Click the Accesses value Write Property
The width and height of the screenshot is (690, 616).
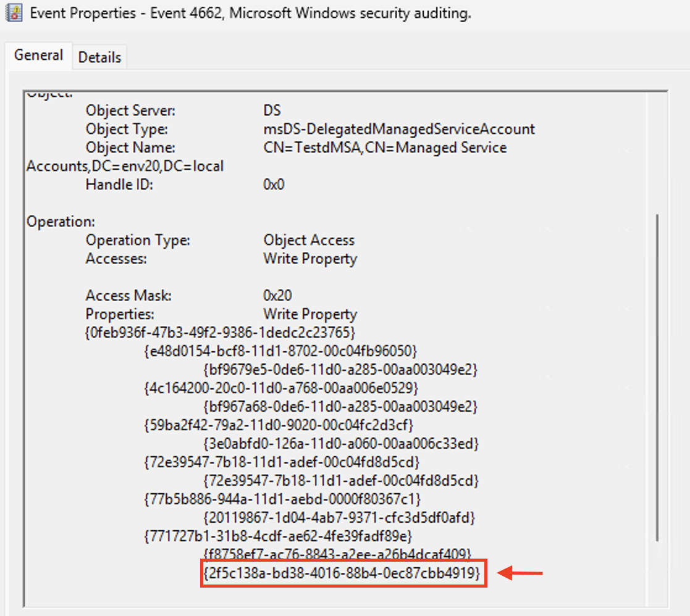point(310,259)
